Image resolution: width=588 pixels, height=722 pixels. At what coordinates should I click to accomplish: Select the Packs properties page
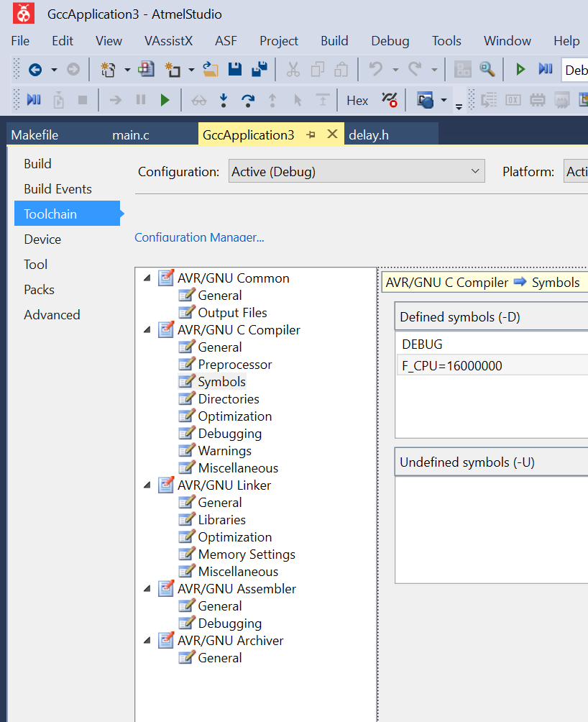click(x=39, y=289)
